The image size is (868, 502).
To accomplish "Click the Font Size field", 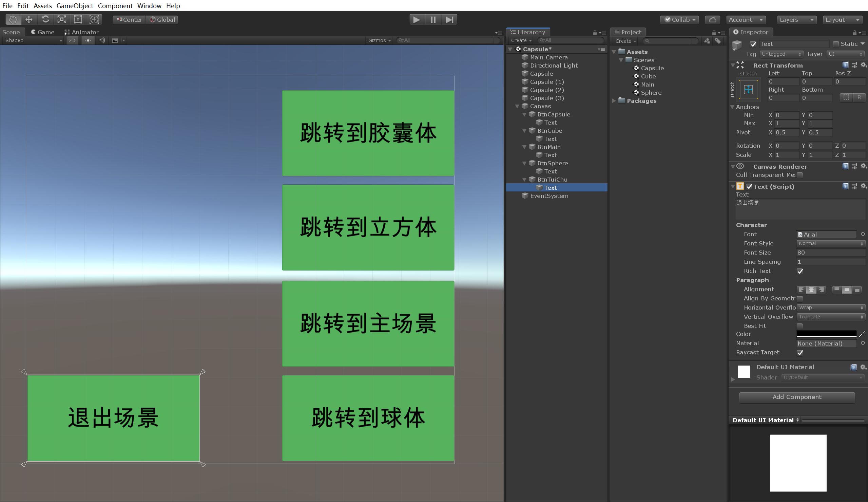I will [x=831, y=253].
